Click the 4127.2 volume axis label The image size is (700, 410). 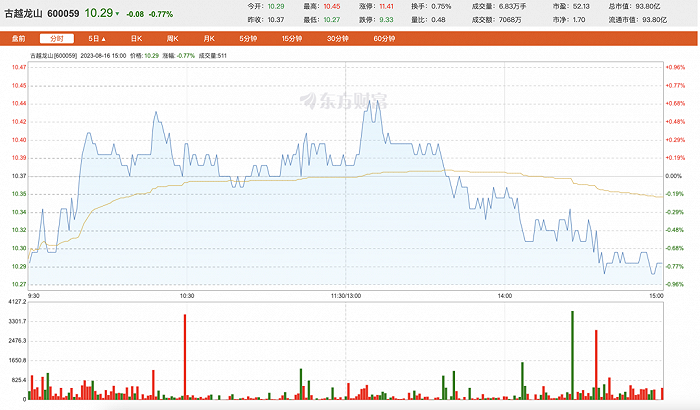pos(17,302)
